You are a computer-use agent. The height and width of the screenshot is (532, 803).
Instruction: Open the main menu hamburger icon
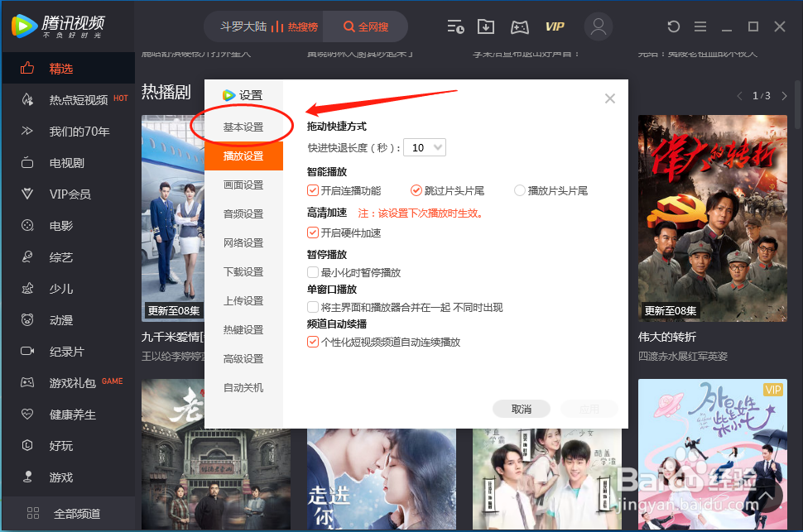[700, 26]
